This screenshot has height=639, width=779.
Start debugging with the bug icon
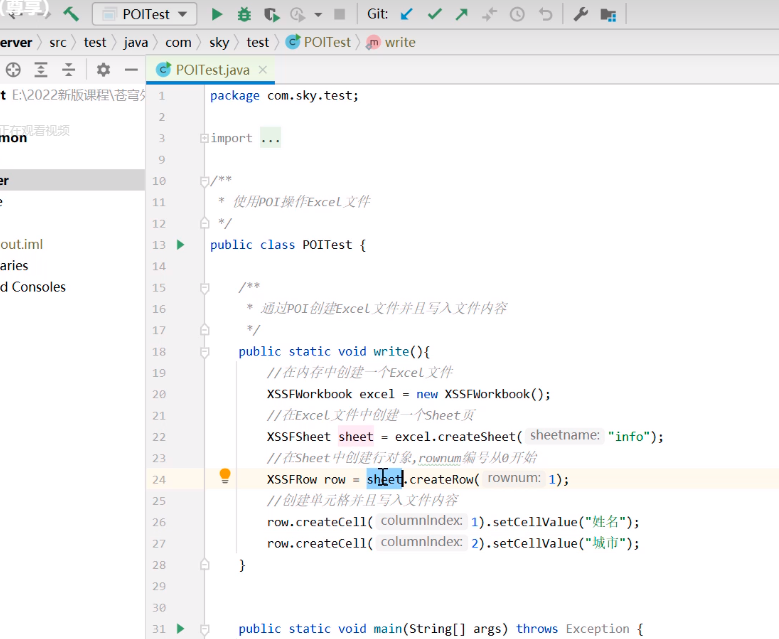tap(244, 14)
